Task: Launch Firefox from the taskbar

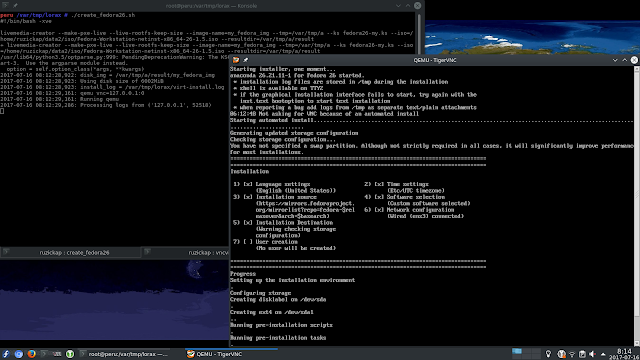Action: click(31, 354)
